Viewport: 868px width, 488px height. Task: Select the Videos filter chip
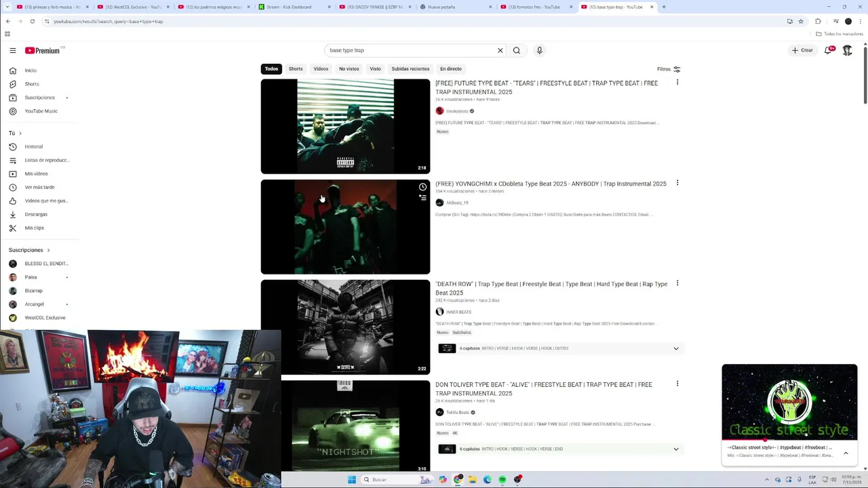coord(321,68)
